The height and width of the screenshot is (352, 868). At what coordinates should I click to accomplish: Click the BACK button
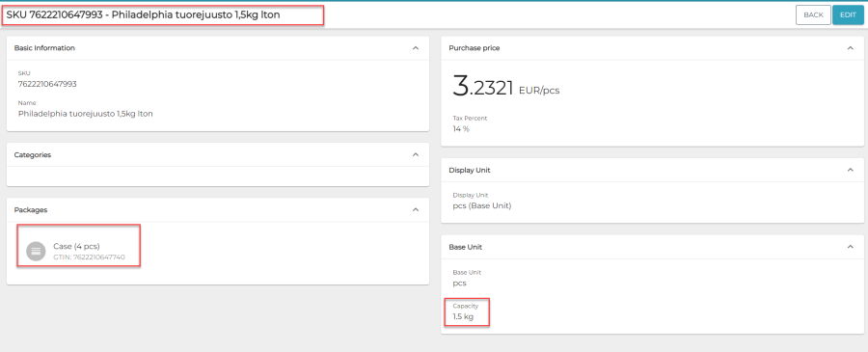(813, 14)
